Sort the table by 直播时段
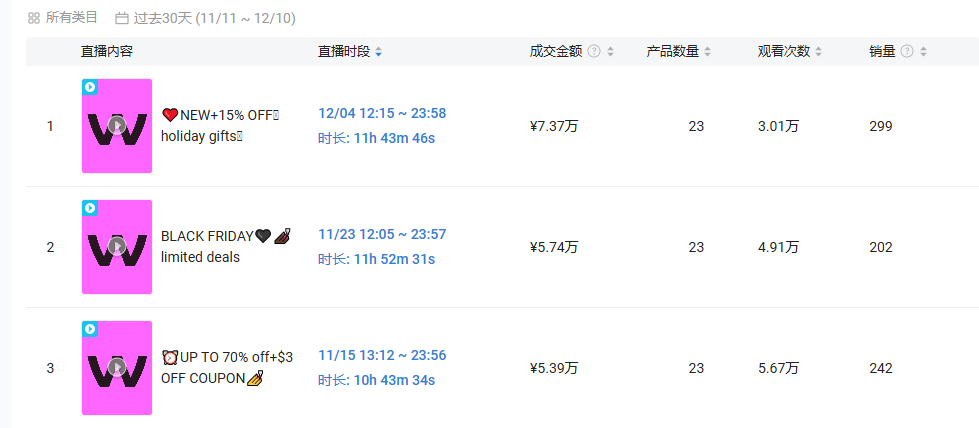Viewport: 979px width, 428px height. 378,52
